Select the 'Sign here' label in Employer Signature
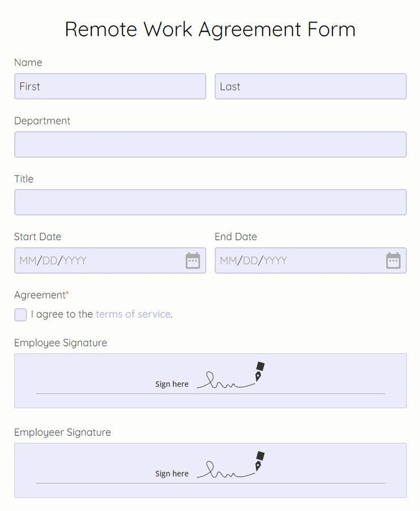 pyautogui.click(x=171, y=474)
